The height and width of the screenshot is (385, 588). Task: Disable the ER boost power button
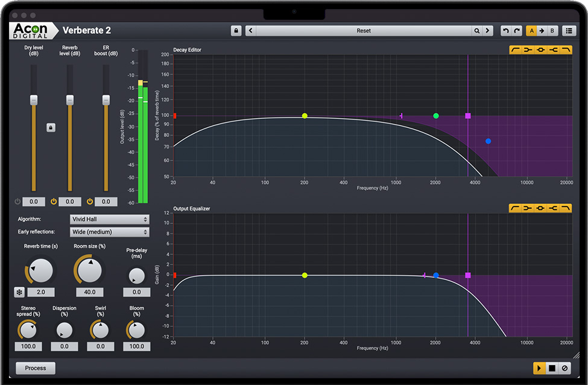pos(90,202)
